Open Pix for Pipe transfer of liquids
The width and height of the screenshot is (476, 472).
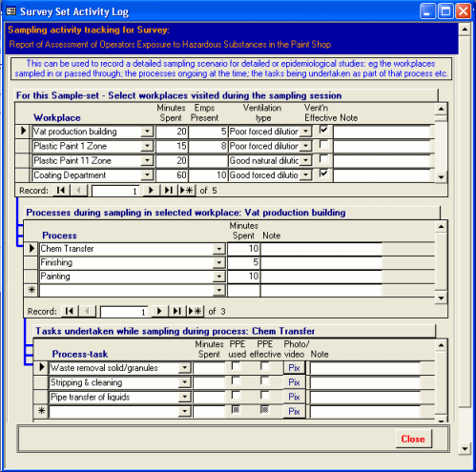coord(294,397)
